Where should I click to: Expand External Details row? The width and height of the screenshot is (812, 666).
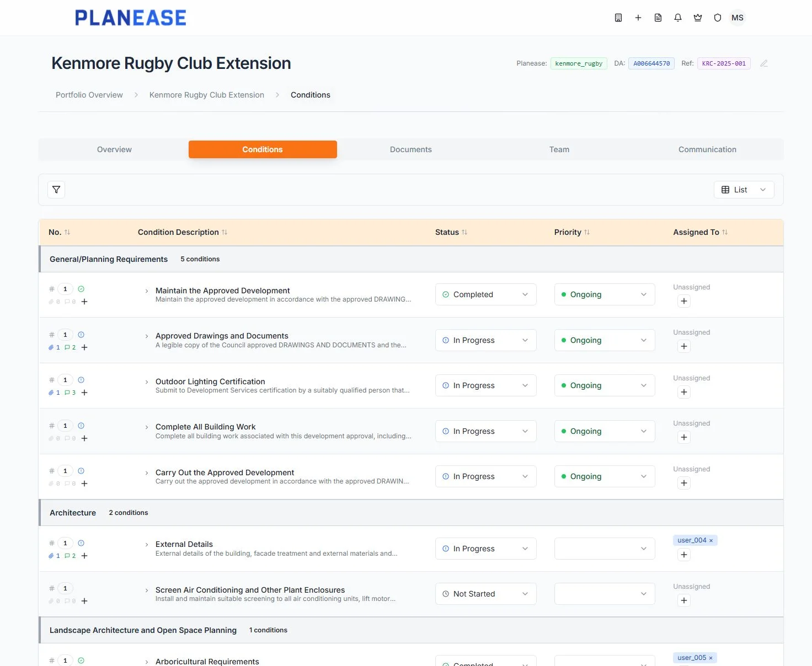pos(146,545)
